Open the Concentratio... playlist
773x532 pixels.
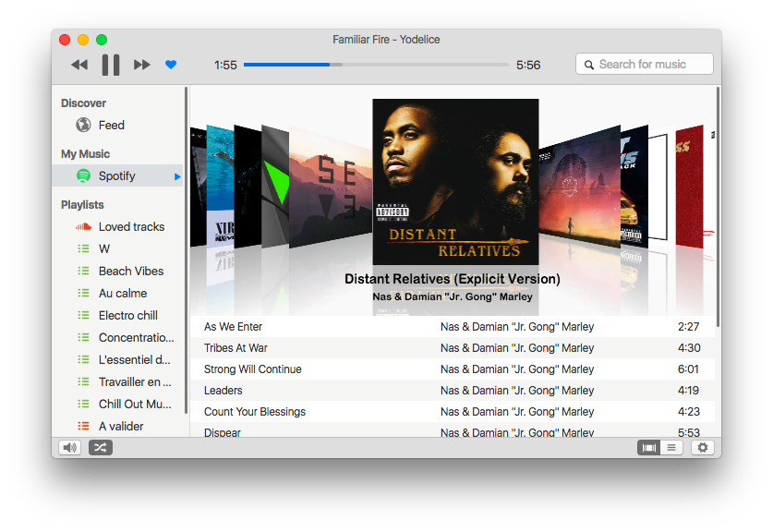tap(117, 338)
